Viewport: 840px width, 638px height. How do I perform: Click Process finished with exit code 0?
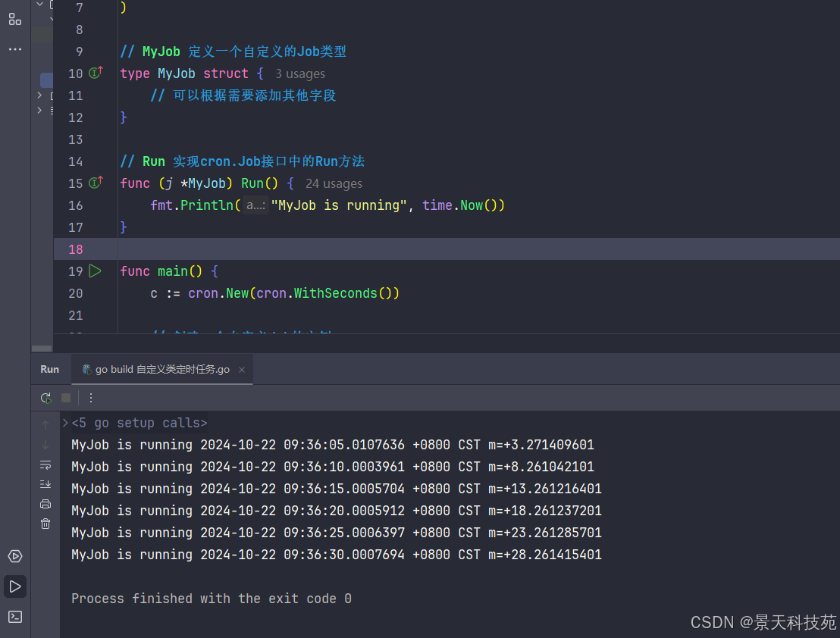[x=212, y=599]
